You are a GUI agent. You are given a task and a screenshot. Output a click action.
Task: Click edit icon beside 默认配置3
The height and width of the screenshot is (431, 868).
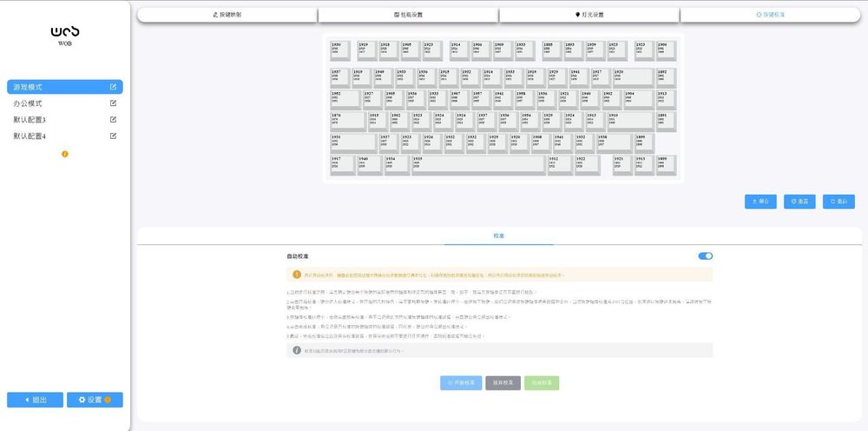point(113,120)
